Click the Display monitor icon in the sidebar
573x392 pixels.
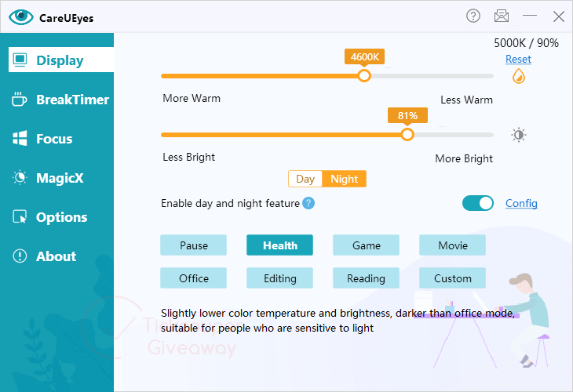tap(20, 60)
